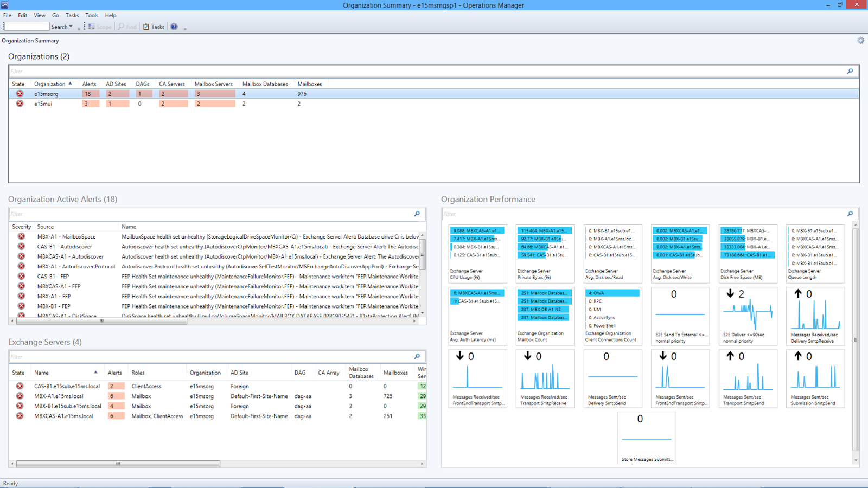Click critical icon for MBX-A1 - MailboxSpace alert
Image resolution: width=868 pixels, height=488 pixels.
point(21,236)
